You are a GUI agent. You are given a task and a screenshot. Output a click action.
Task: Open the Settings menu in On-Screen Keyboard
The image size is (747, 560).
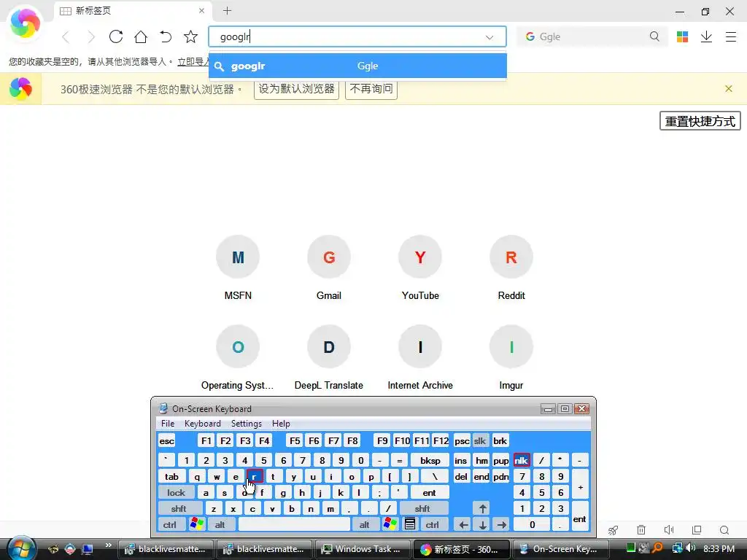coord(247,424)
